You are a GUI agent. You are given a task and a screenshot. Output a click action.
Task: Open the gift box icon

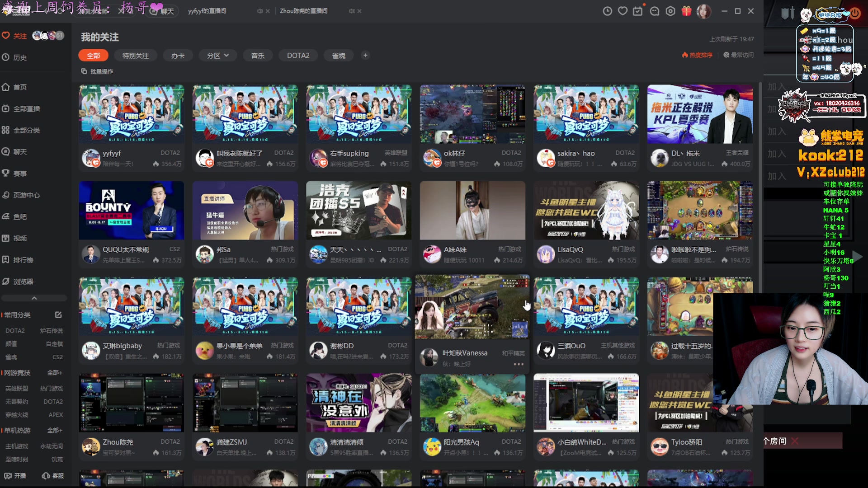(x=686, y=11)
